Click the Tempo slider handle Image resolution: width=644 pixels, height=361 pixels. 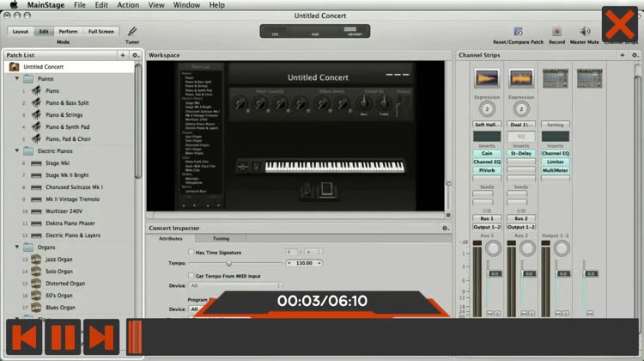pyautogui.click(x=228, y=263)
